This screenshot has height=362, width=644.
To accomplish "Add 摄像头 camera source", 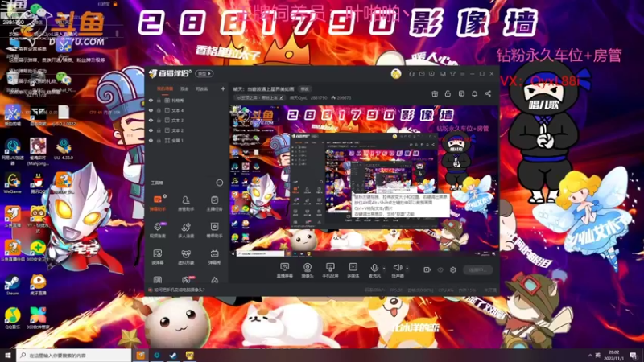I will pyautogui.click(x=308, y=270).
